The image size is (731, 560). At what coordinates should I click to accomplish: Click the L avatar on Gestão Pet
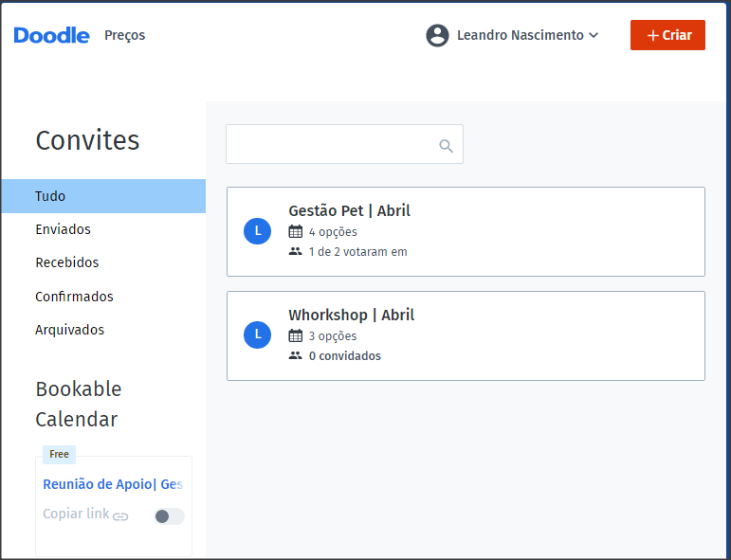(x=257, y=231)
